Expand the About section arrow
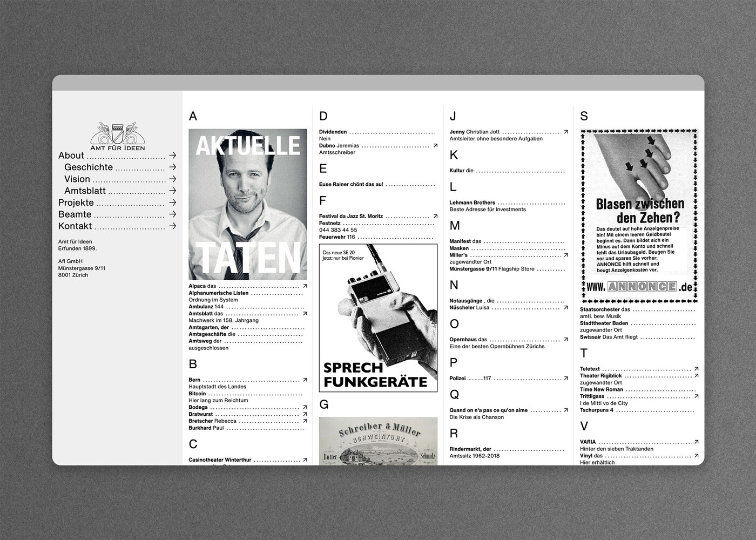The image size is (756, 540). (x=172, y=155)
